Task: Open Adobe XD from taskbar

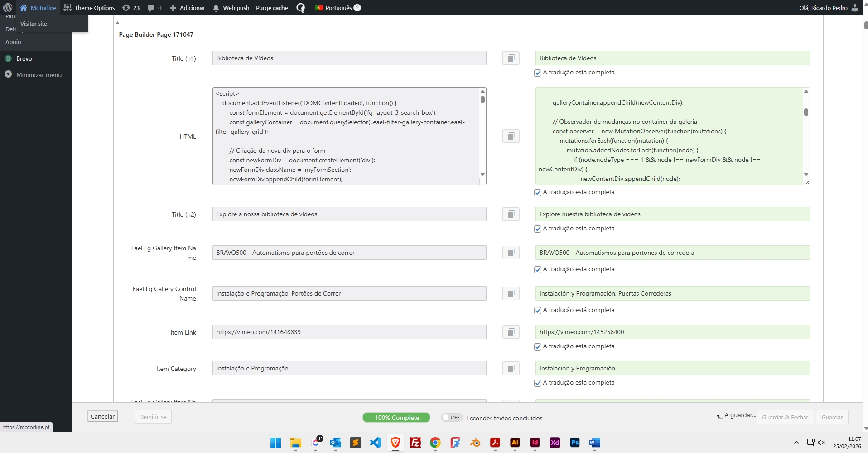Action: click(x=555, y=443)
